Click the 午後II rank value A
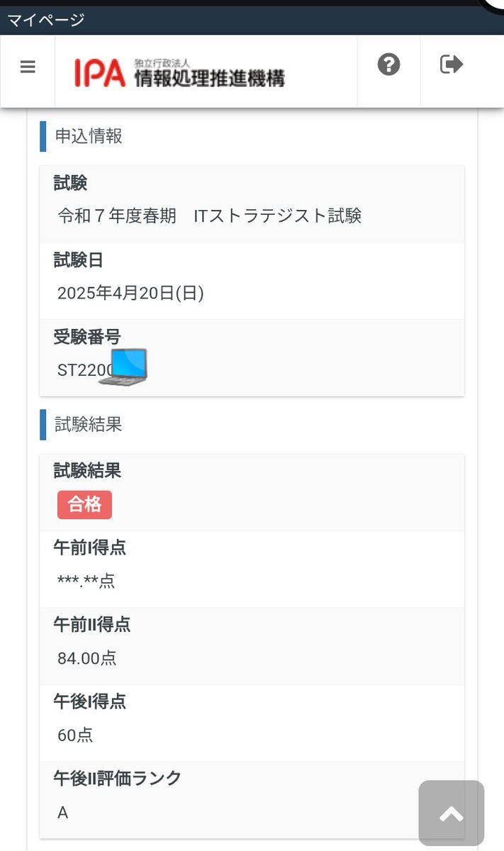This screenshot has width=504, height=851. click(63, 813)
